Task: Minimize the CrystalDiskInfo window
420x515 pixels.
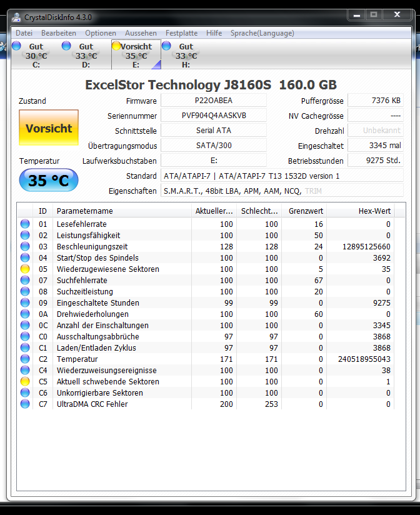Action: (357, 15)
